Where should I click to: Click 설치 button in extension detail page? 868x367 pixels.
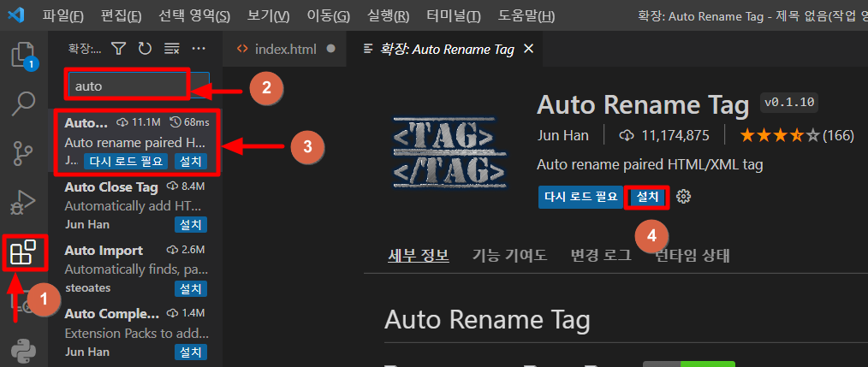[647, 197]
